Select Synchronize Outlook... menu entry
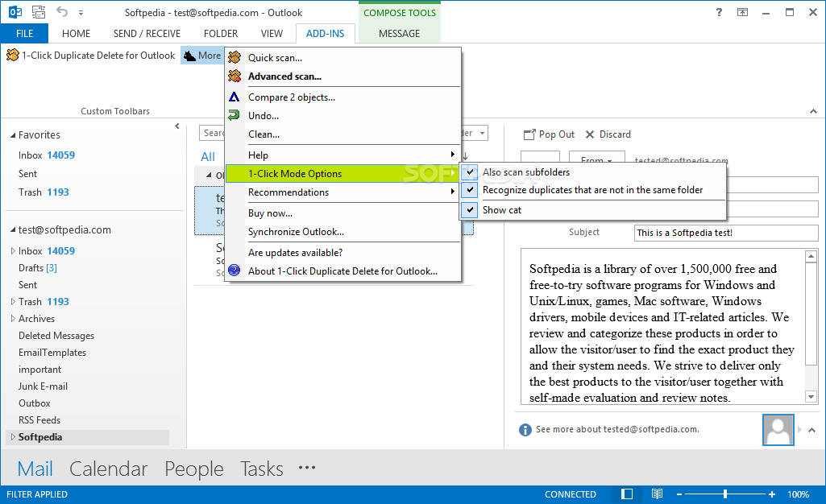The image size is (826, 504). pyautogui.click(x=343, y=232)
